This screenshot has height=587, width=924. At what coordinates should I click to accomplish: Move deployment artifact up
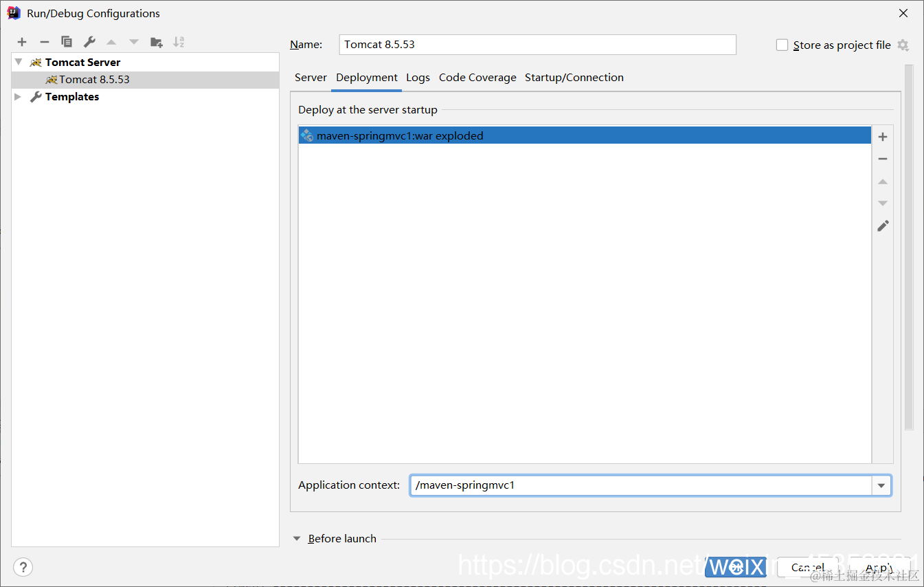(x=883, y=181)
